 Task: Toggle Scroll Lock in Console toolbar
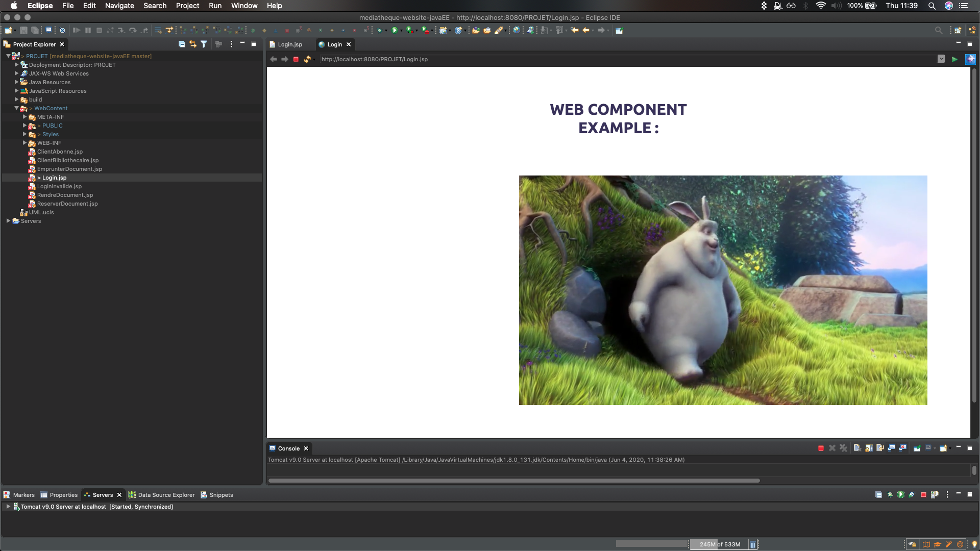(x=869, y=448)
